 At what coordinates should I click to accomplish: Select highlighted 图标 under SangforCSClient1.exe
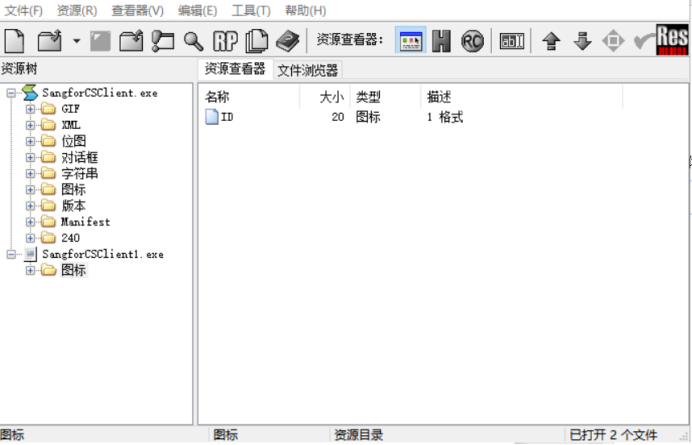click(74, 270)
